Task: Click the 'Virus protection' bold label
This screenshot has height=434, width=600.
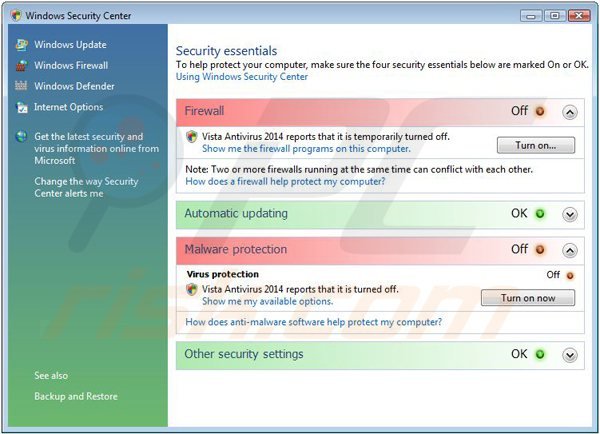Action: click(x=223, y=274)
